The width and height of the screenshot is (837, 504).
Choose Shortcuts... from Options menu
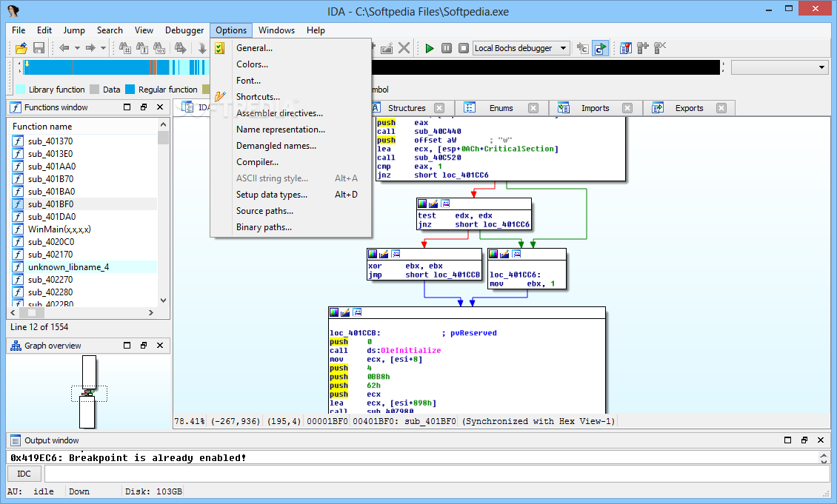tap(291, 96)
